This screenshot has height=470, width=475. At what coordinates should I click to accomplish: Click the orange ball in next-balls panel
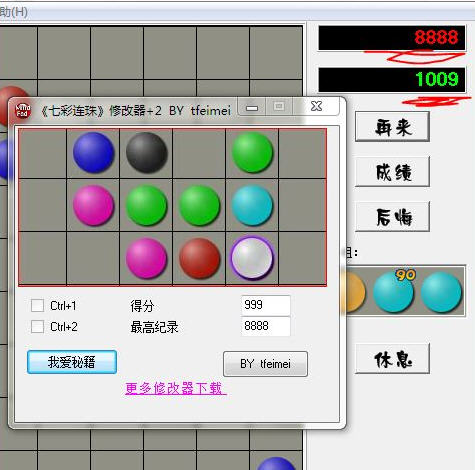tap(355, 292)
